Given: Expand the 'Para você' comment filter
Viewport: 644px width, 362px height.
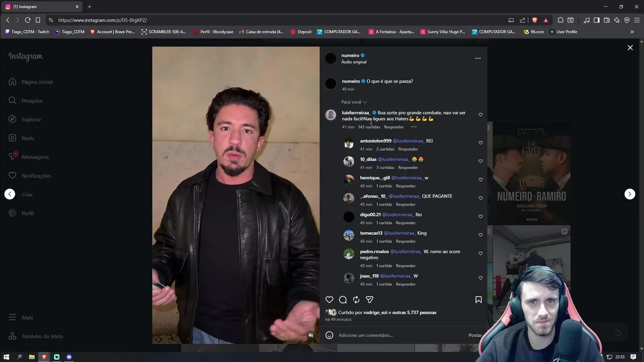Looking at the screenshot, I should pyautogui.click(x=354, y=102).
